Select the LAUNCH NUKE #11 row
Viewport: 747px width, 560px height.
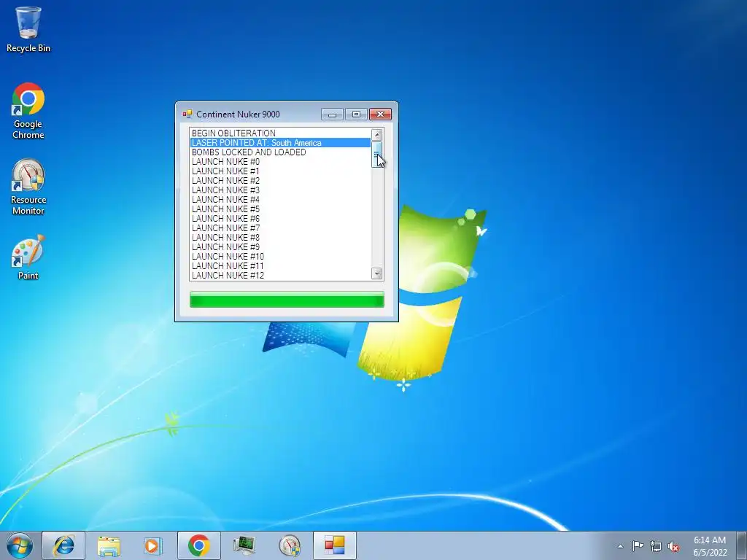280,266
